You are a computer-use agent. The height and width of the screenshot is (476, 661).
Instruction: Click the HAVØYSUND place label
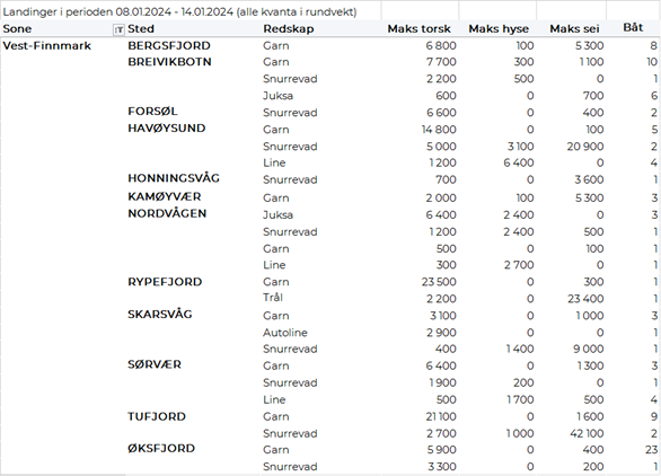point(168,129)
